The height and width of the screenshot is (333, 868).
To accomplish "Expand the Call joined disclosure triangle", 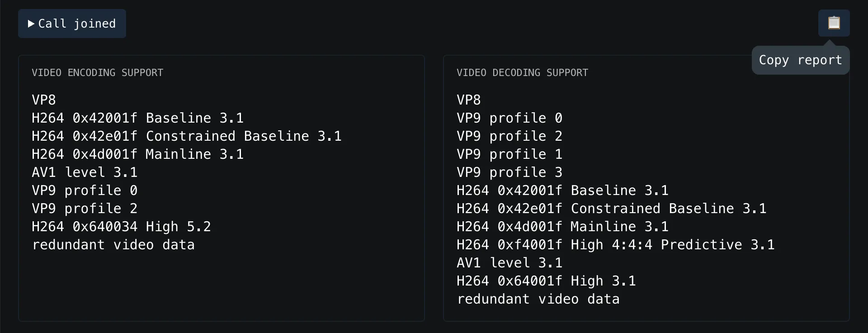I will 31,24.
